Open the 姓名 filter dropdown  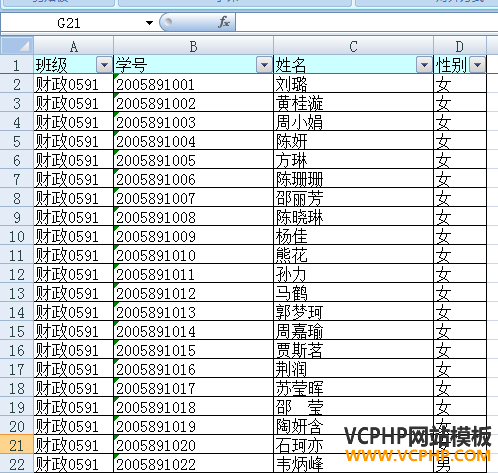tap(424, 65)
